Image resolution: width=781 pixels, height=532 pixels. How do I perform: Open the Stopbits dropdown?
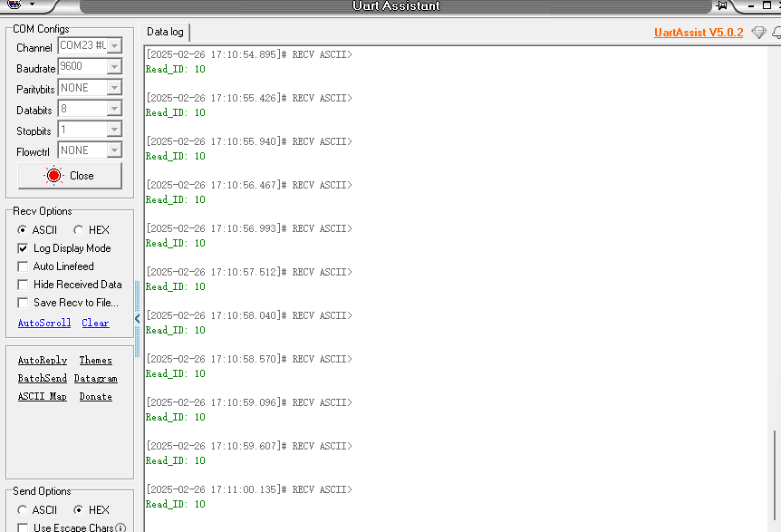[x=114, y=130]
